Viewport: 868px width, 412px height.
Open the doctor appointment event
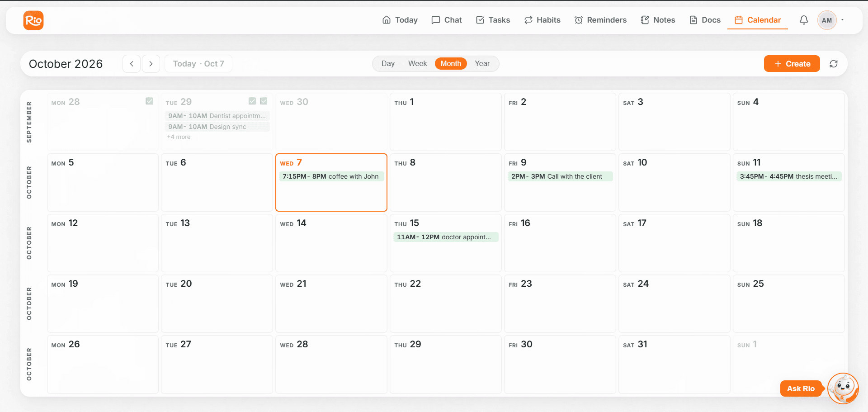[446, 237]
